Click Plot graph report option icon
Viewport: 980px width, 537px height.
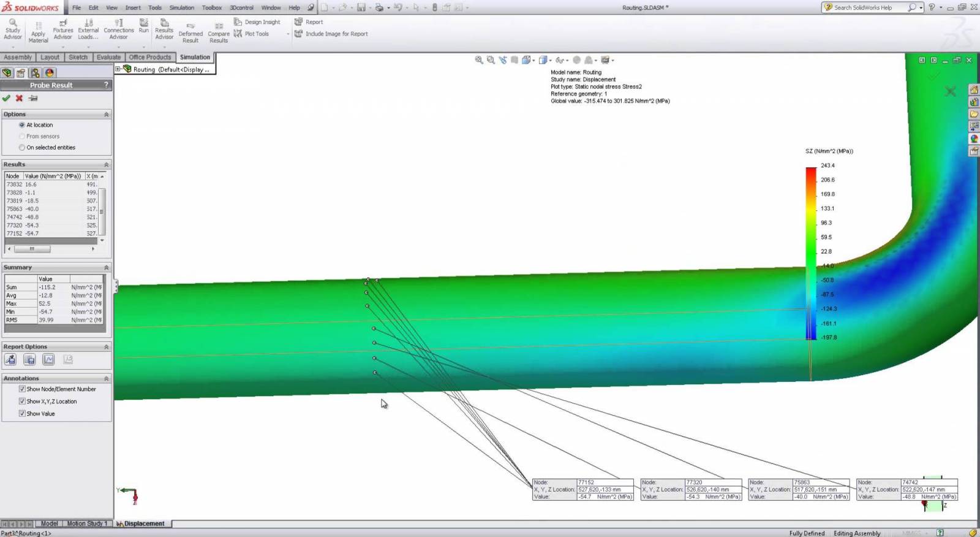48,360
